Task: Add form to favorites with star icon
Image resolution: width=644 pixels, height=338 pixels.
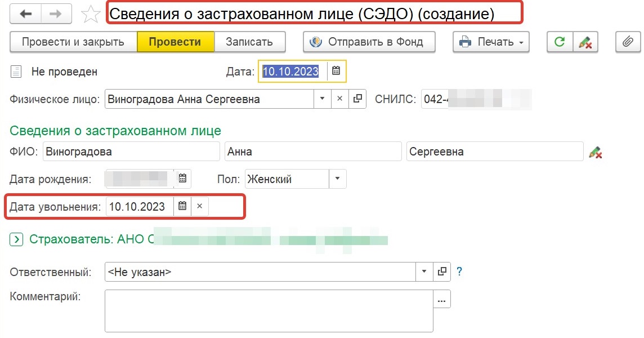Action: [91, 14]
